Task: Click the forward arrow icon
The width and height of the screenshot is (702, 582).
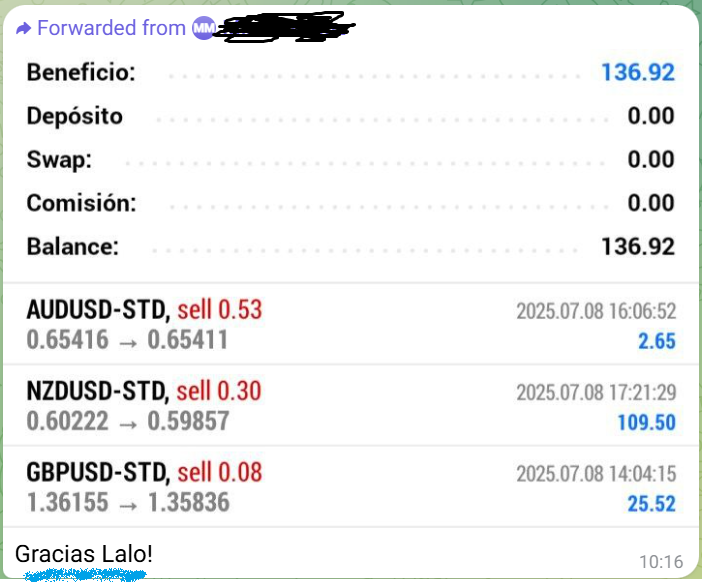Action: point(24,29)
